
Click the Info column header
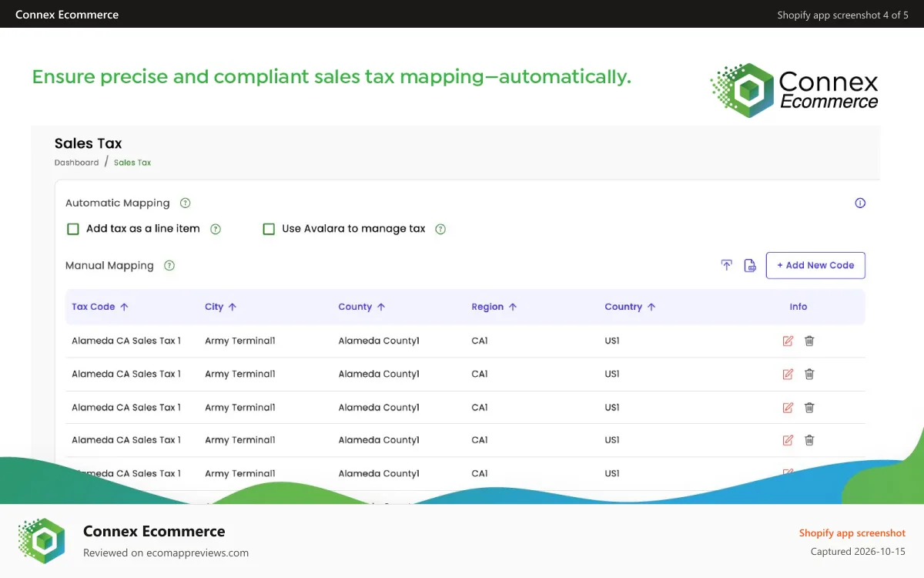[798, 307]
